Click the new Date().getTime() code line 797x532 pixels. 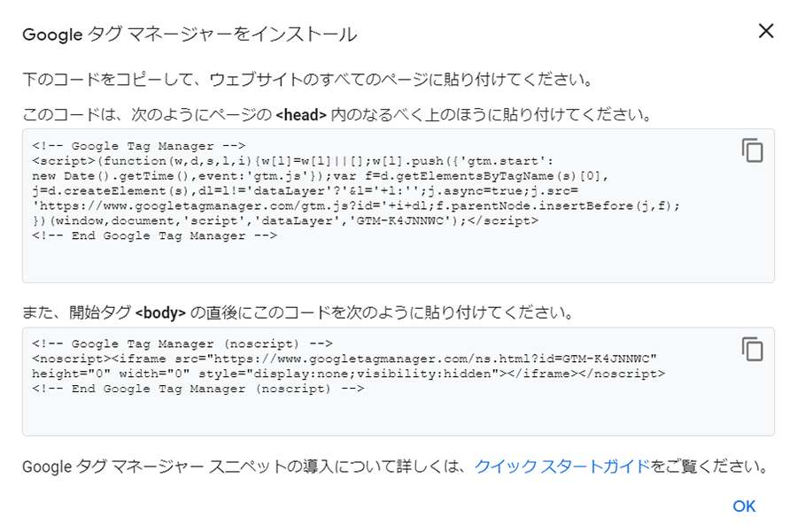coord(321,176)
